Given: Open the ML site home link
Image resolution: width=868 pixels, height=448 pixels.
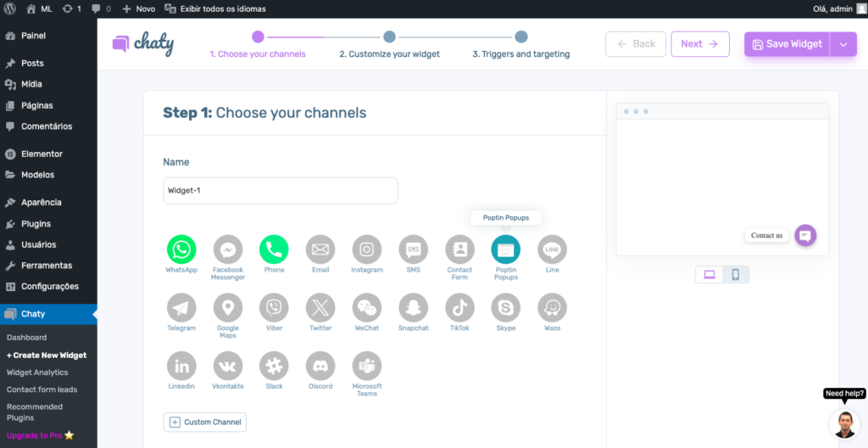Looking at the screenshot, I should point(39,8).
